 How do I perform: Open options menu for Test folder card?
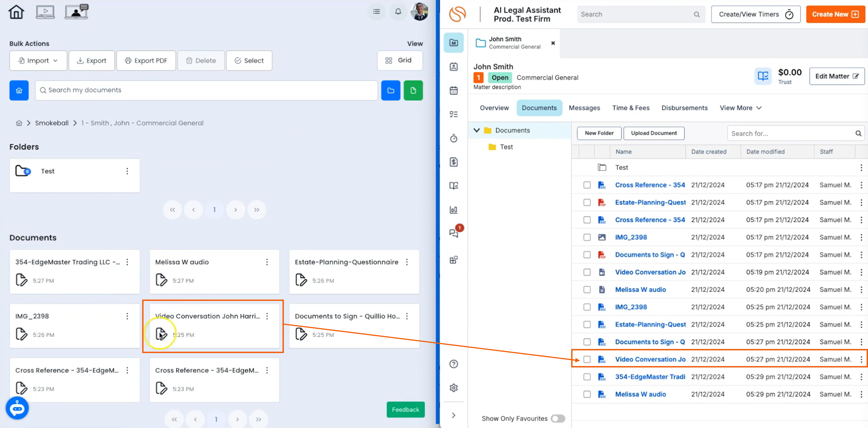coord(127,171)
